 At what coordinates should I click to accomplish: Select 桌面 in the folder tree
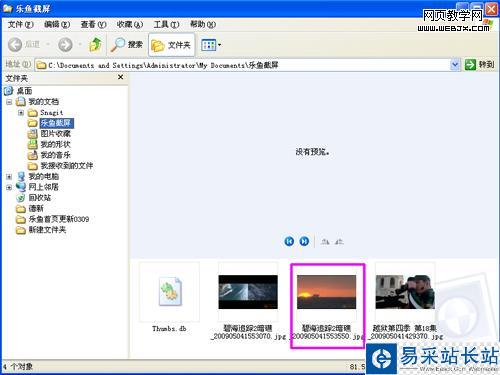[x=24, y=91]
